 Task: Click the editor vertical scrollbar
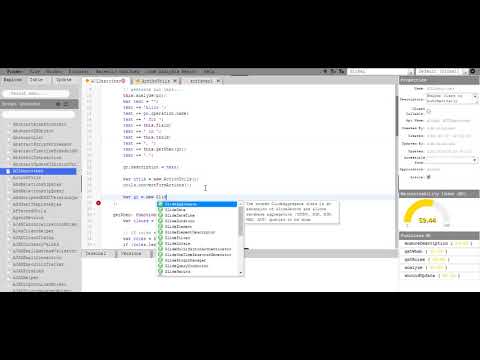[x=397, y=117]
